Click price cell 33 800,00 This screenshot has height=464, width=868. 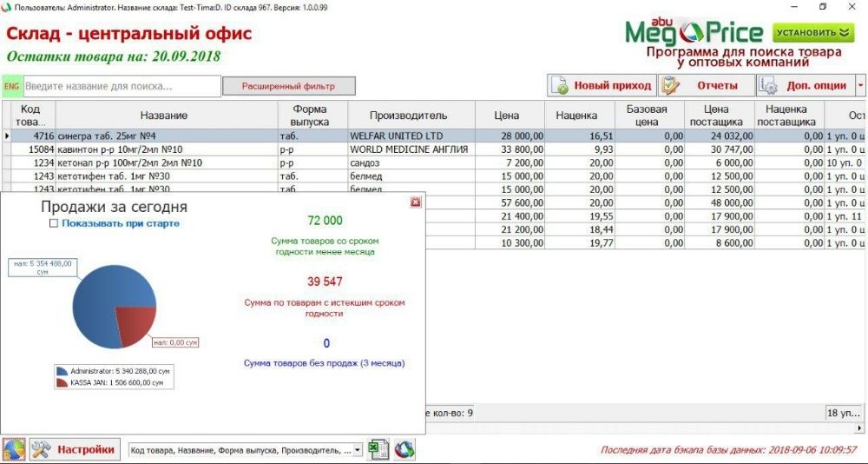(x=510, y=149)
